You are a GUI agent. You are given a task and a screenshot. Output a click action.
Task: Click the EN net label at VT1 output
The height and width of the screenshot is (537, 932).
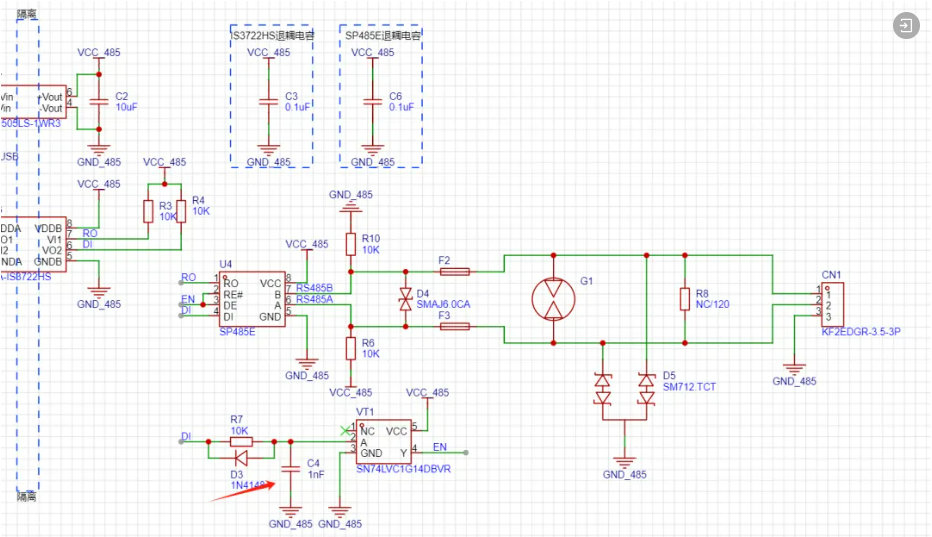(439, 447)
